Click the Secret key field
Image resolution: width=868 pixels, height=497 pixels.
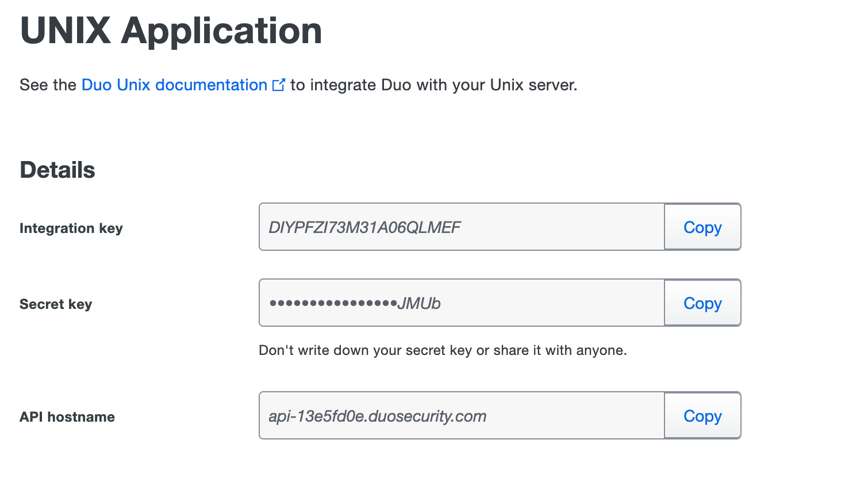462,303
